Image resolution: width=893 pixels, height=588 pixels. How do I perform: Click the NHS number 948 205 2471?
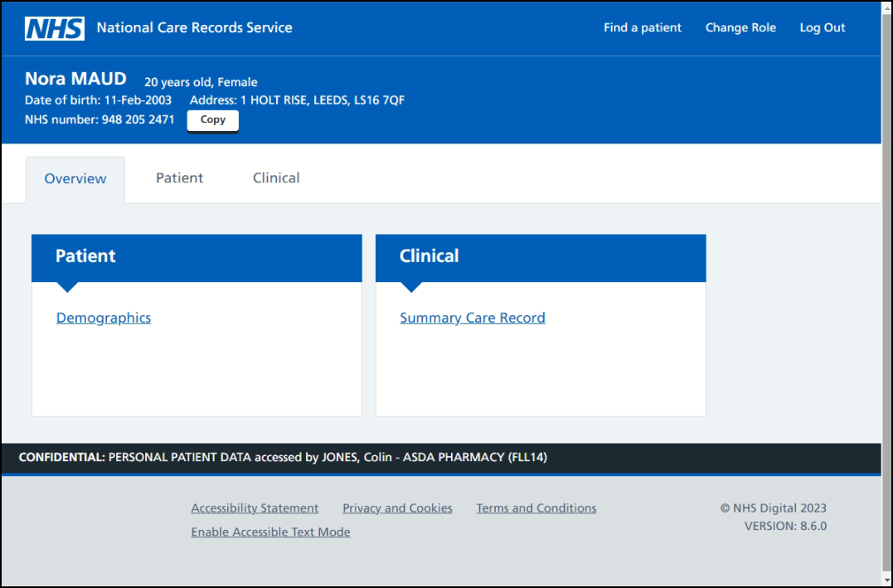click(x=138, y=119)
